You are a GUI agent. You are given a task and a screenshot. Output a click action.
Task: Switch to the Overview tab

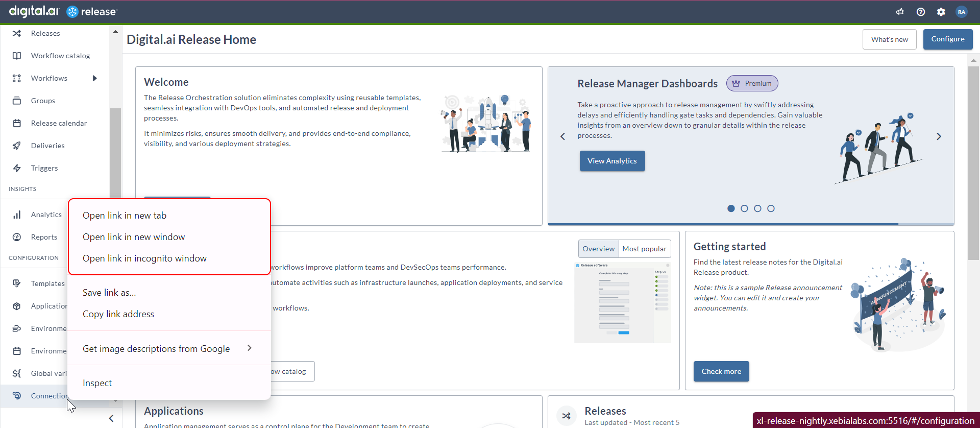599,249
